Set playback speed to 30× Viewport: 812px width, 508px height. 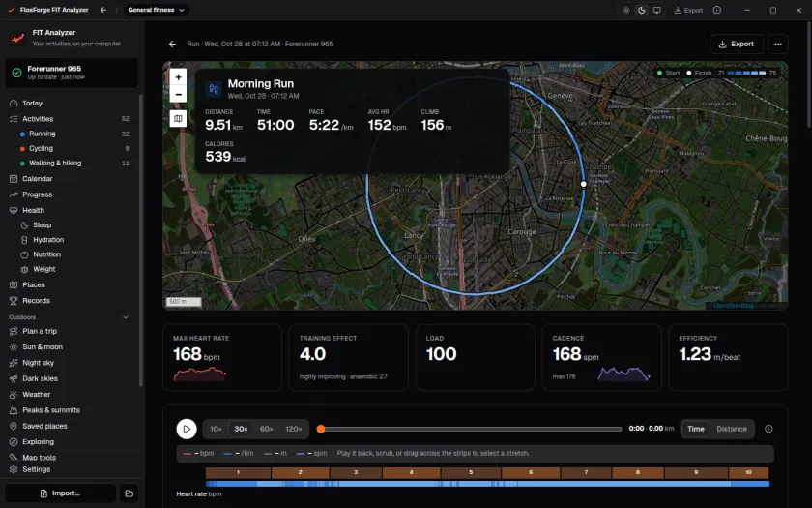[241, 429]
